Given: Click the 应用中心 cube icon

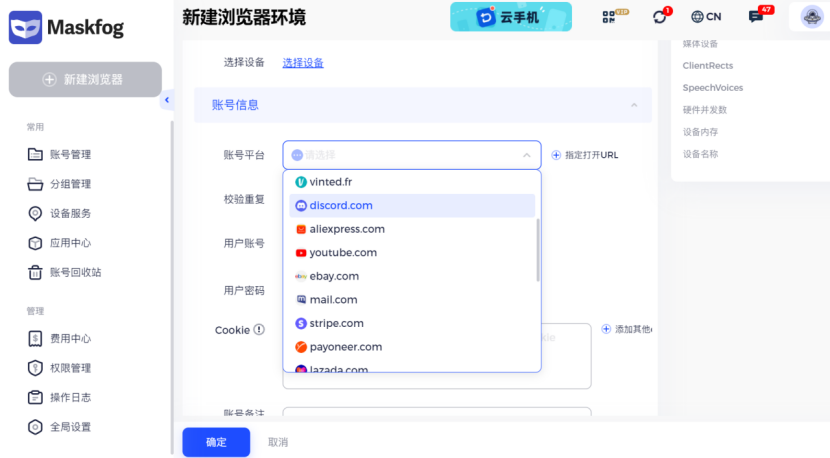Looking at the screenshot, I should pos(35,243).
